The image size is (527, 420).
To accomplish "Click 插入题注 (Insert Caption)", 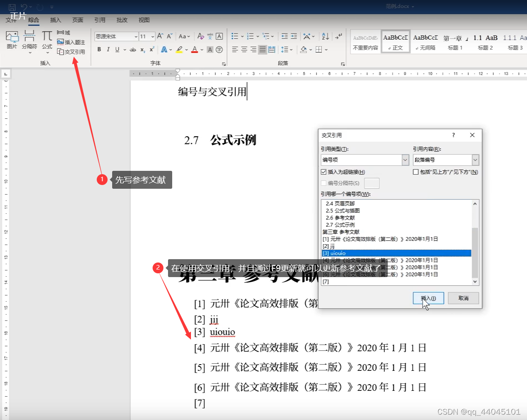I will 71,42.
